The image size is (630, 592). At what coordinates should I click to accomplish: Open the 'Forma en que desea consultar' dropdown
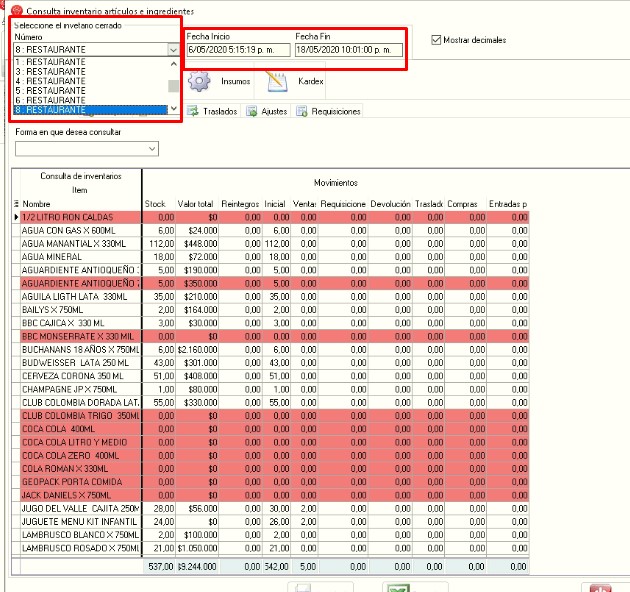pos(151,149)
